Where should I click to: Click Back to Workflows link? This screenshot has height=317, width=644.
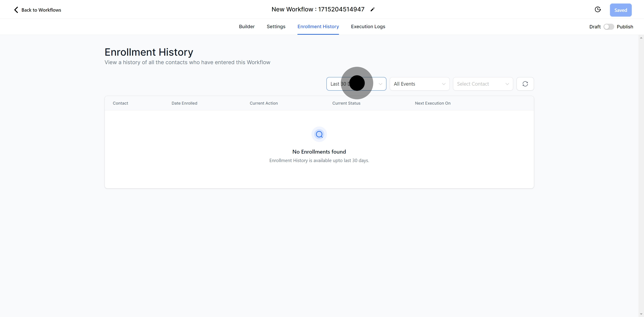pos(41,10)
